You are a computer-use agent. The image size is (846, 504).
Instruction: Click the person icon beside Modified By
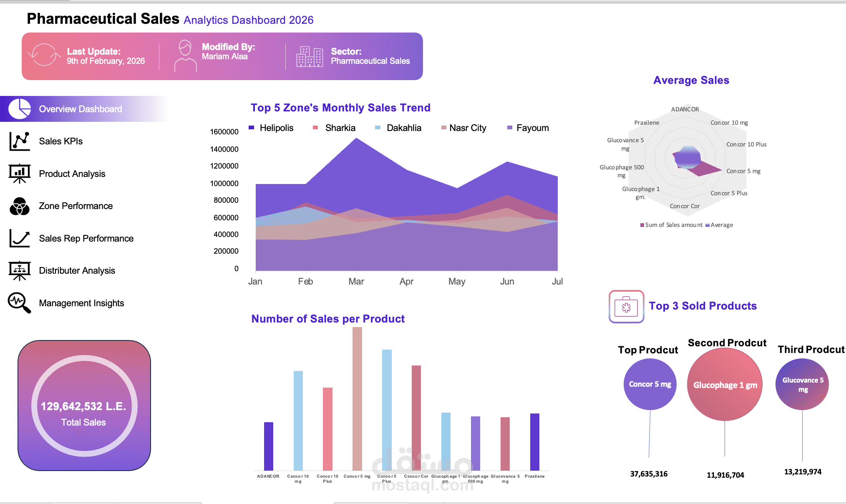pyautogui.click(x=185, y=55)
